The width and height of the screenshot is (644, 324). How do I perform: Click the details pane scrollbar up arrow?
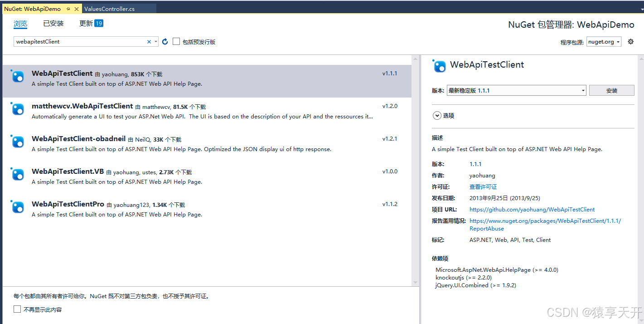640,59
